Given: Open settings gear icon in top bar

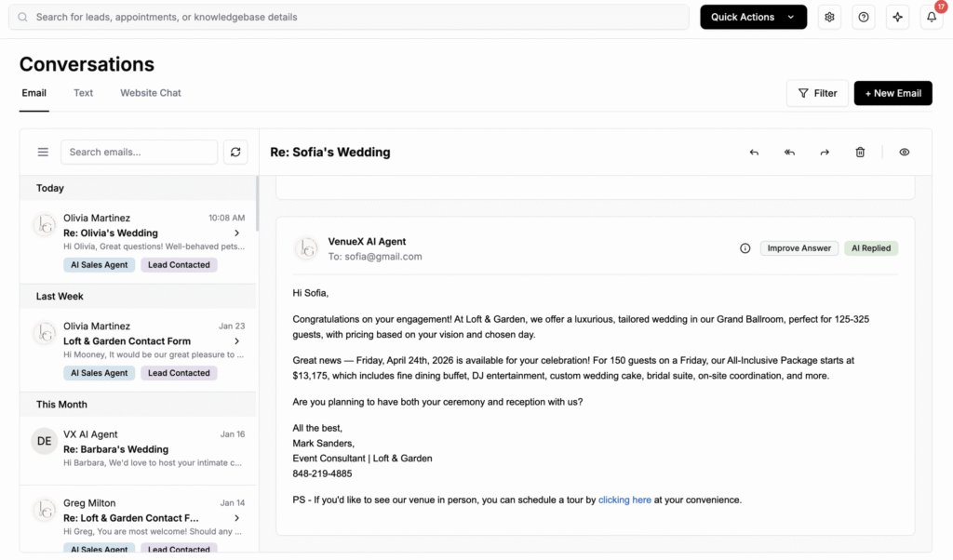Looking at the screenshot, I should click(x=829, y=17).
